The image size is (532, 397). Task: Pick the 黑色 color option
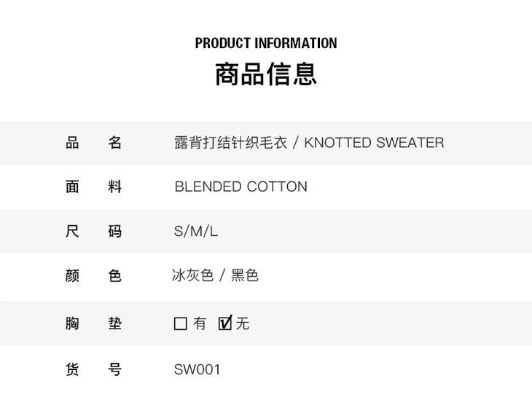(x=245, y=275)
